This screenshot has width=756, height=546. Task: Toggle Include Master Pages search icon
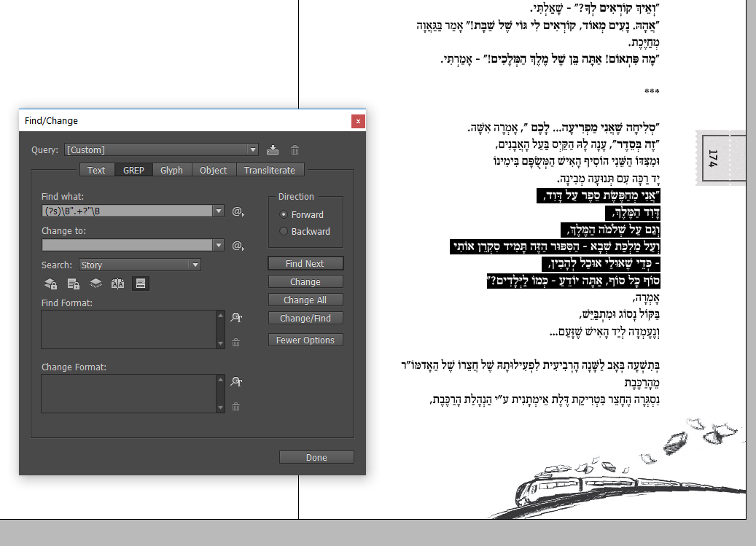click(117, 284)
